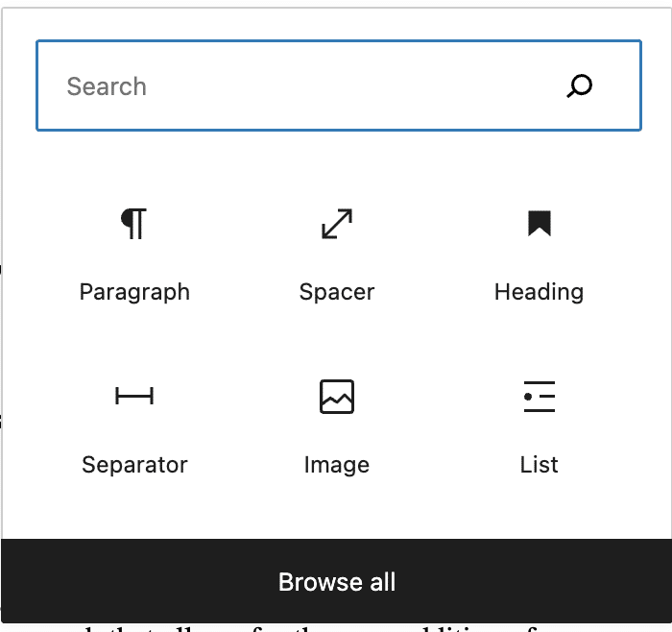Insert a Heading block from the grid
Screen dimensions: 672x632
(539, 255)
